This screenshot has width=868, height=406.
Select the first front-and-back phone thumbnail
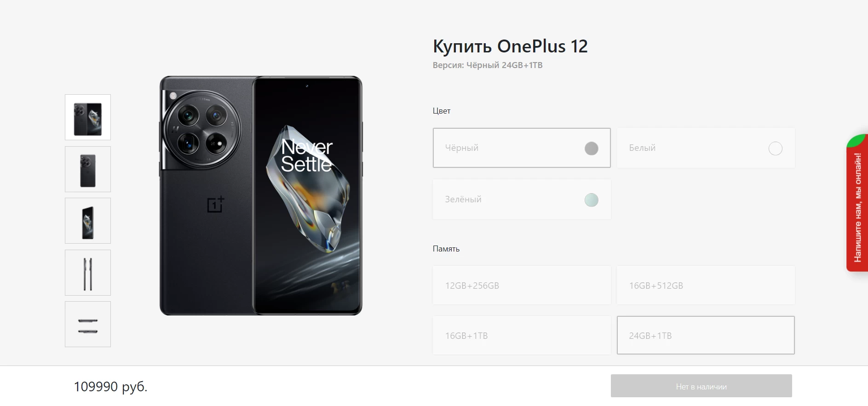[88, 117]
